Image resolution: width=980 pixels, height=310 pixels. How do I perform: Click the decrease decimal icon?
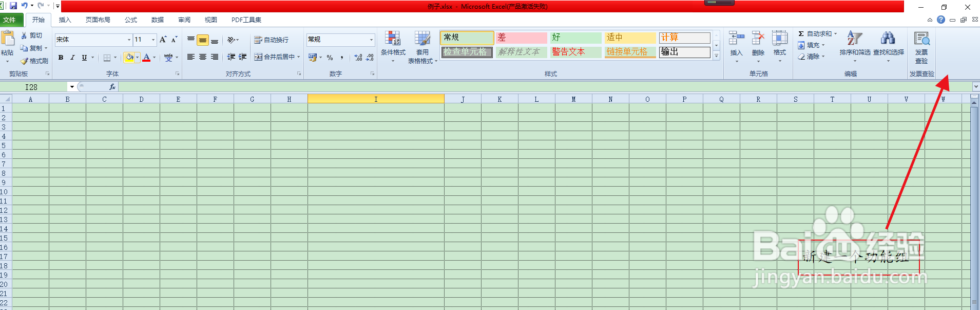[x=370, y=58]
